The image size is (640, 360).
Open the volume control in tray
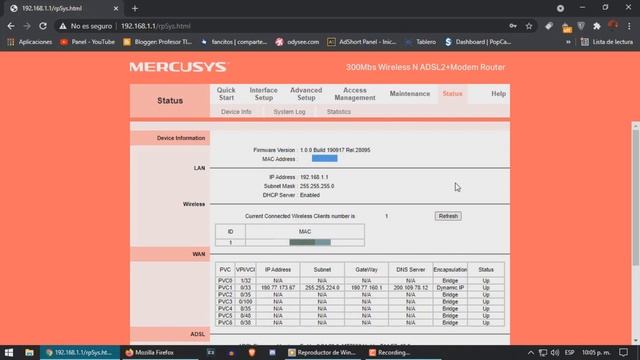point(555,353)
